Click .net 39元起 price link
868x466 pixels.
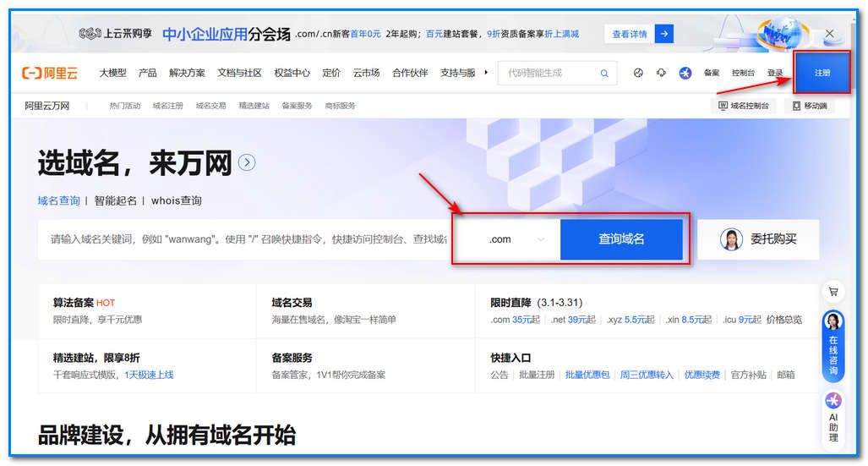point(573,320)
